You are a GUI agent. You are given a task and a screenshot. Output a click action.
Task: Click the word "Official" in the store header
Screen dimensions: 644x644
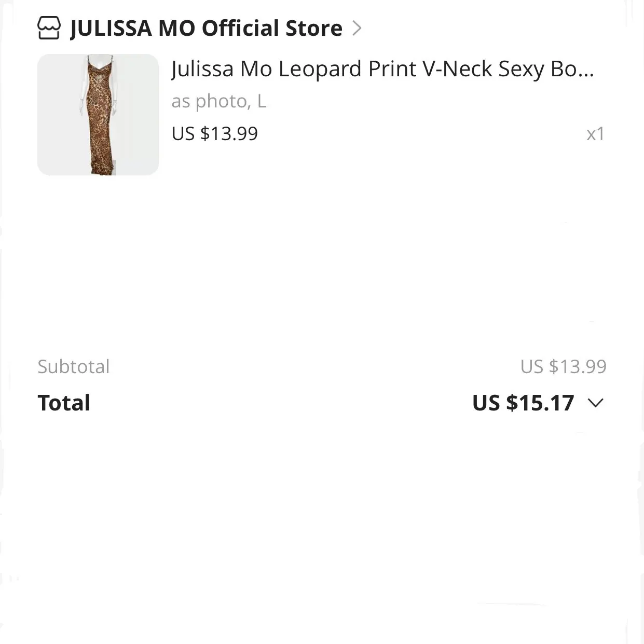(x=241, y=28)
